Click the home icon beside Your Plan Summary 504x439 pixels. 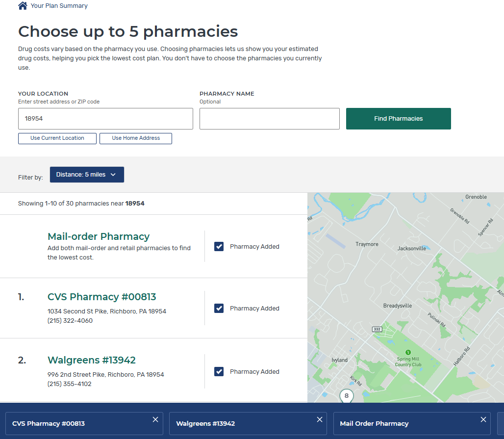coord(23,6)
